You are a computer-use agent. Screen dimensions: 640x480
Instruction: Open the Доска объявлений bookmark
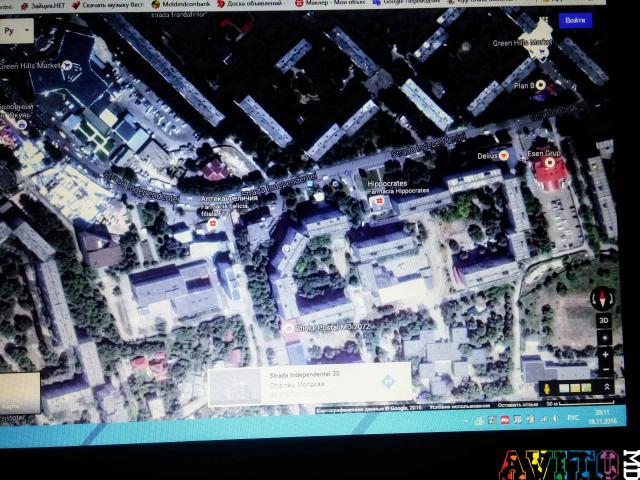coord(249,4)
